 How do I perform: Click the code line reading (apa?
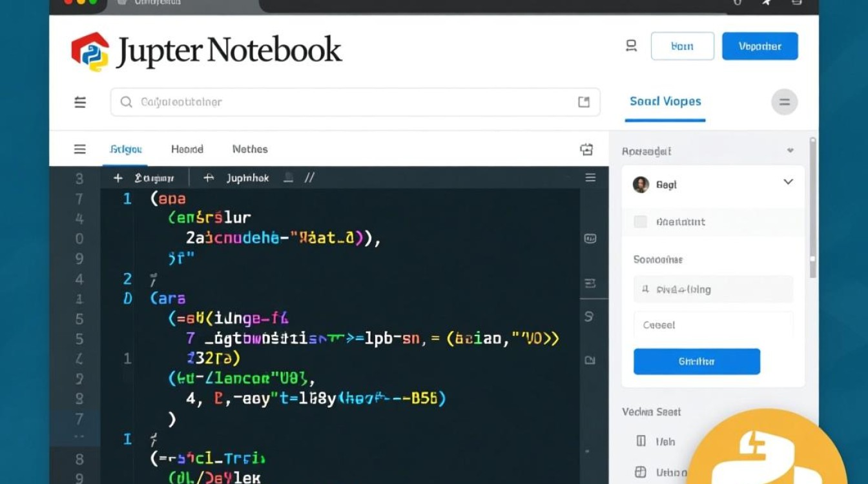coord(168,199)
